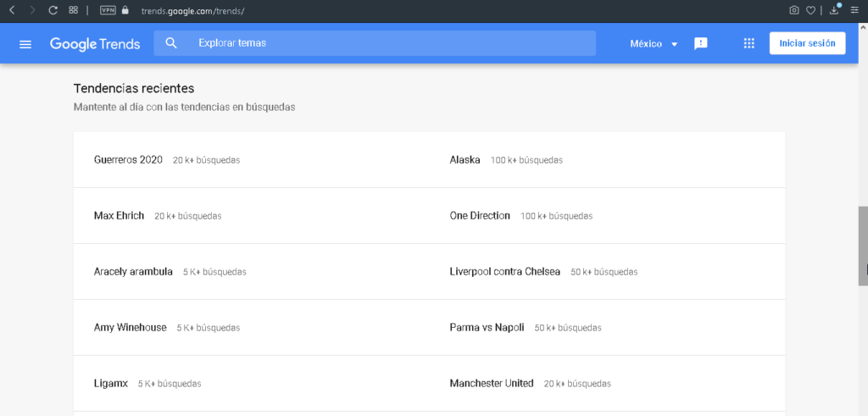Open the browser easy setup sliders icon
The height and width of the screenshot is (416, 868).
pos(854,10)
